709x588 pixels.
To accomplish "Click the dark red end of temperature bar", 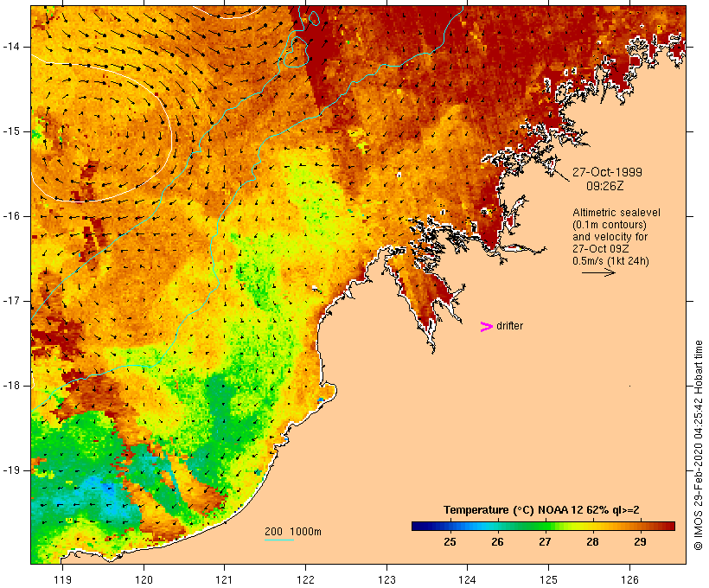I will click(668, 526).
